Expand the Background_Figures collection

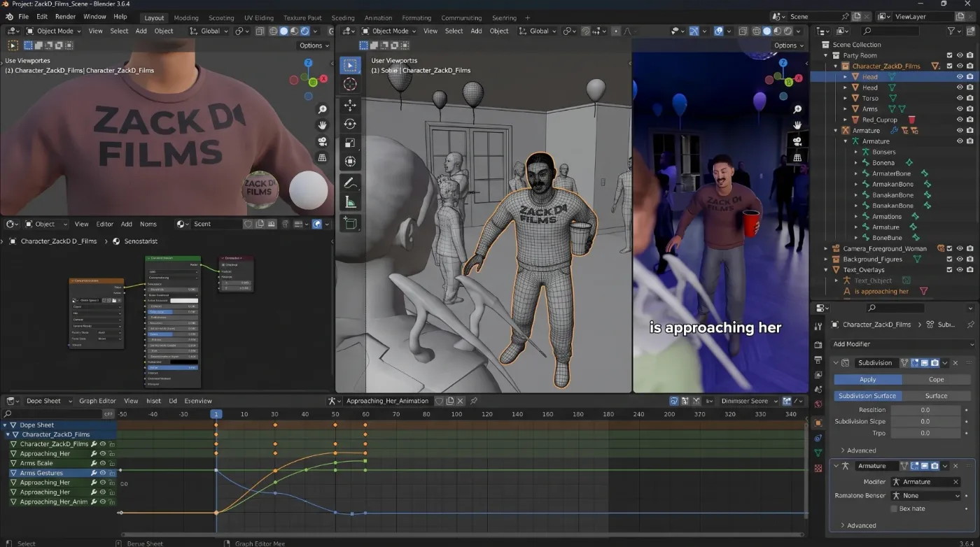click(x=826, y=259)
